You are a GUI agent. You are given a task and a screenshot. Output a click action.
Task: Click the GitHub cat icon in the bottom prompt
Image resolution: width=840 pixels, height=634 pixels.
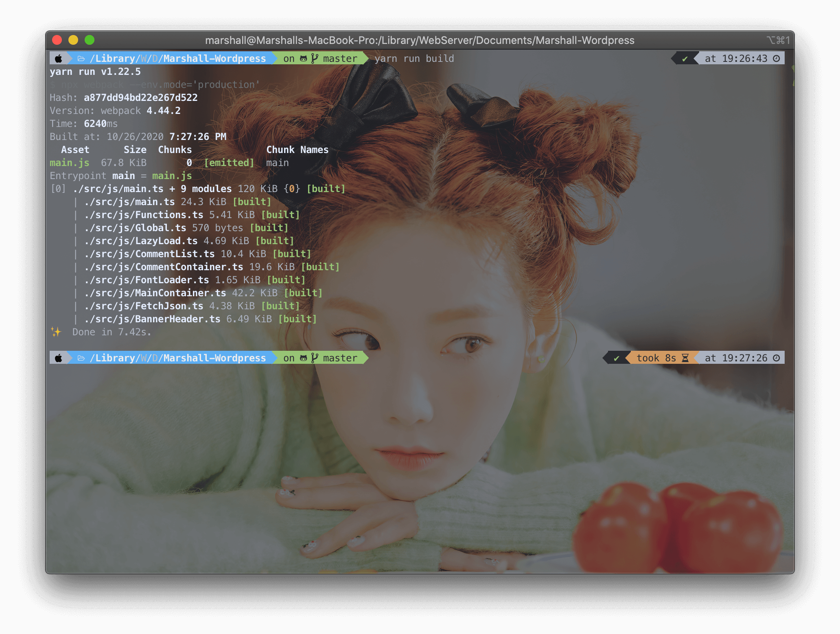304,358
